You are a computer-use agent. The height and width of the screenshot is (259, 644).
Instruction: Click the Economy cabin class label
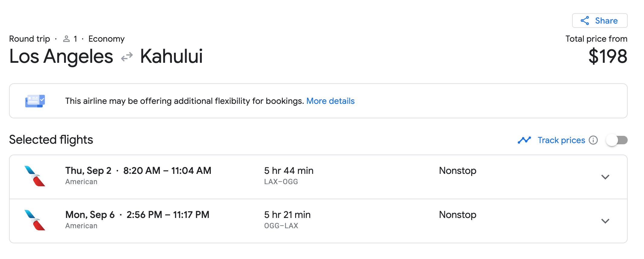pos(106,39)
